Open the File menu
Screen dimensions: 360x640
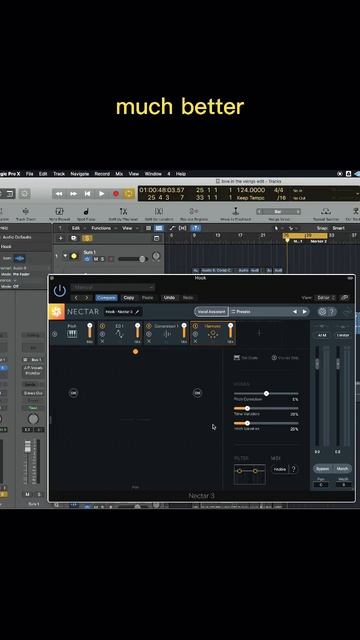30,174
